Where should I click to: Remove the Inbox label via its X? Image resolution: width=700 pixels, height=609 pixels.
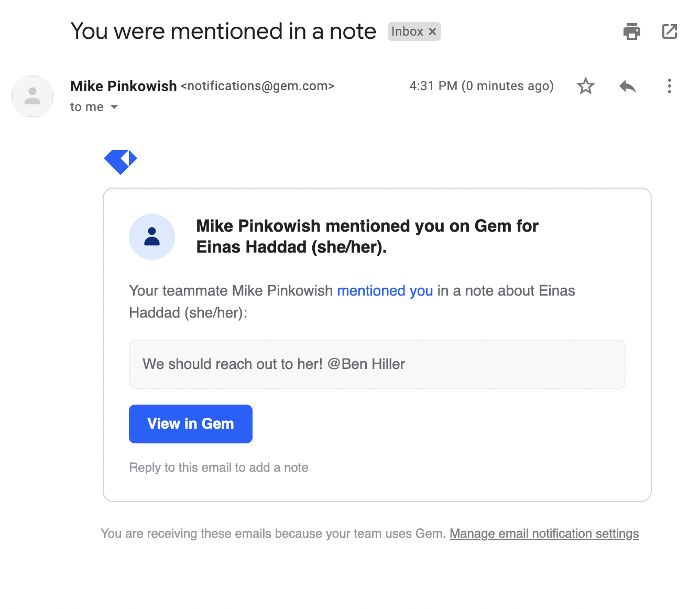pyautogui.click(x=432, y=31)
